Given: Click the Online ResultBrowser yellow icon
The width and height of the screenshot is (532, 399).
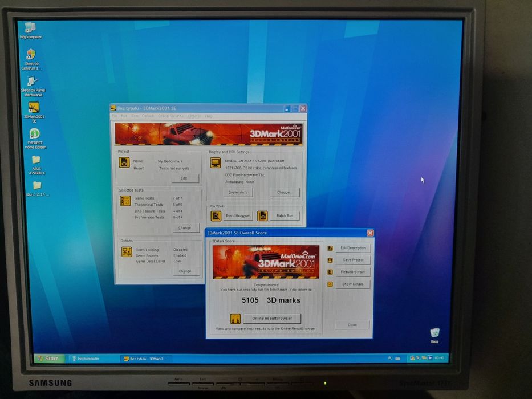Looking at the screenshot, I should tap(235, 319).
